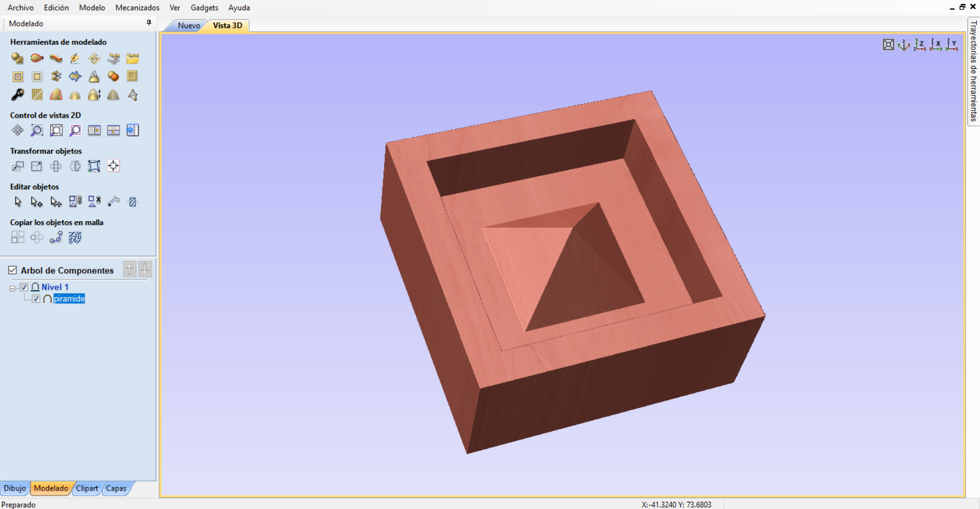Click the gold framed square border icon
This screenshot has height=509, width=980.
pos(133,77)
